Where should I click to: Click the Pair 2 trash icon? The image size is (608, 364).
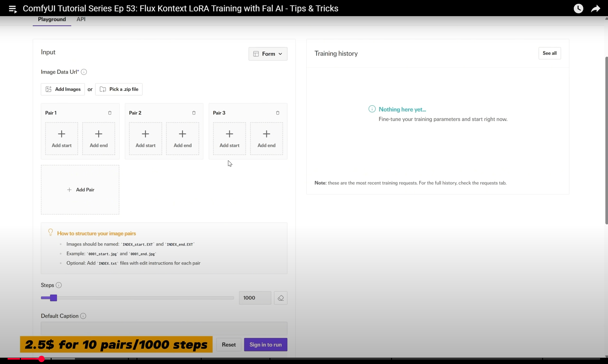click(194, 113)
